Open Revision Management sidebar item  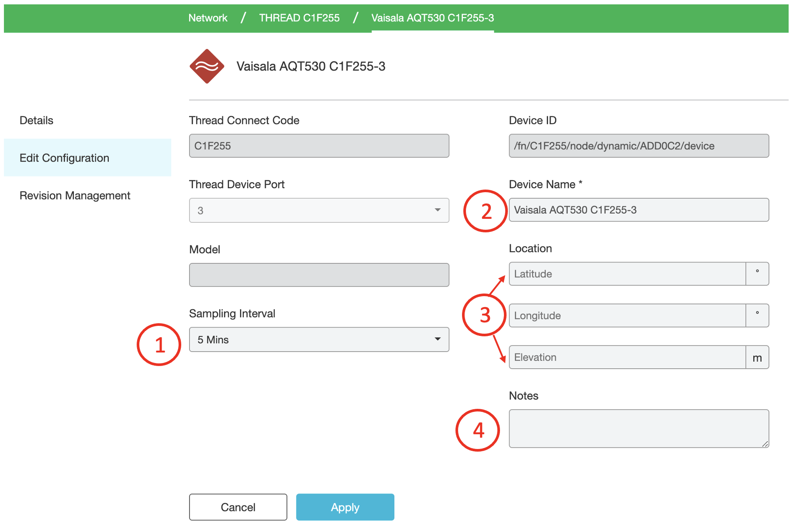75,196
